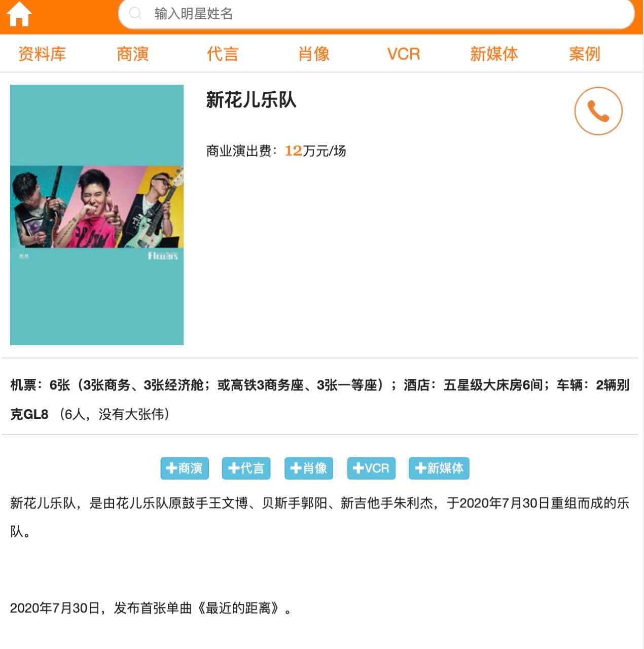The width and height of the screenshot is (644, 649).
Task: View the 案例 tab
Action: pyautogui.click(x=584, y=54)
